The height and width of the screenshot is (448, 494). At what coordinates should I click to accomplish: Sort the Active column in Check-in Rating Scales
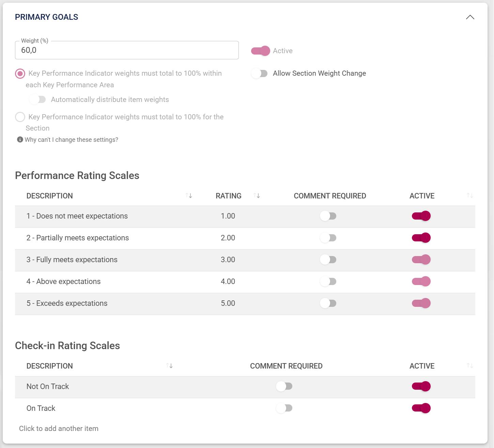coord(470,365)
